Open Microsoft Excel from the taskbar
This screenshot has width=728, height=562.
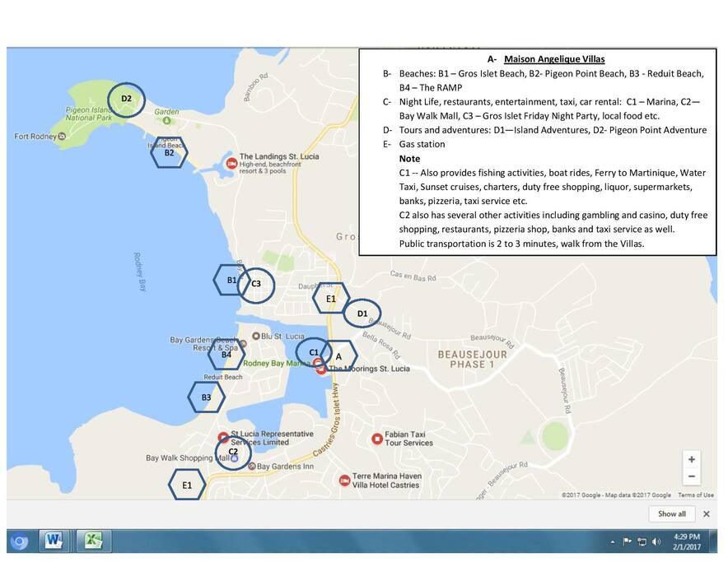pyautogui.click(x=94, y=541)
